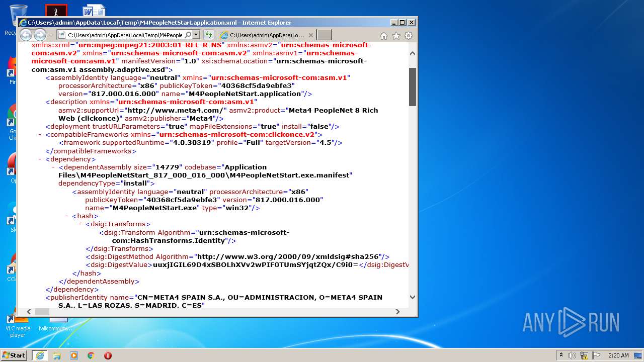Click horizontal scrollbar right arrow

[x=397, y=312]
